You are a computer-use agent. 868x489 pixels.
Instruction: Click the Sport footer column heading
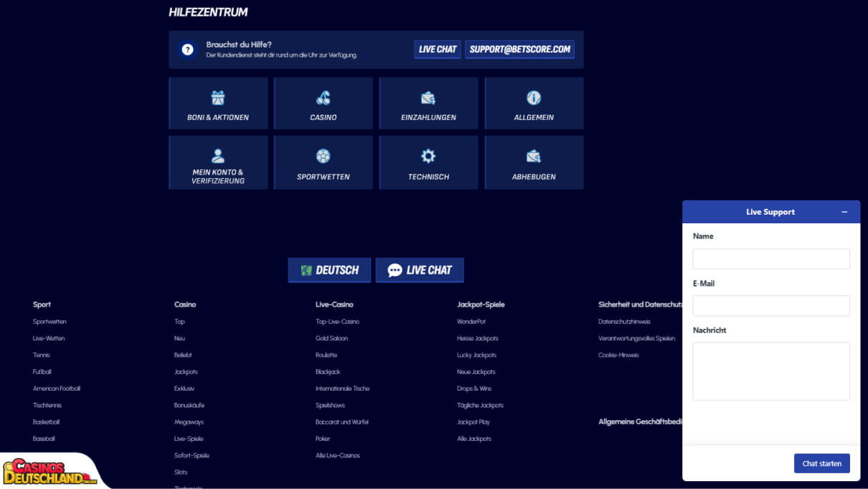[42, 304]
